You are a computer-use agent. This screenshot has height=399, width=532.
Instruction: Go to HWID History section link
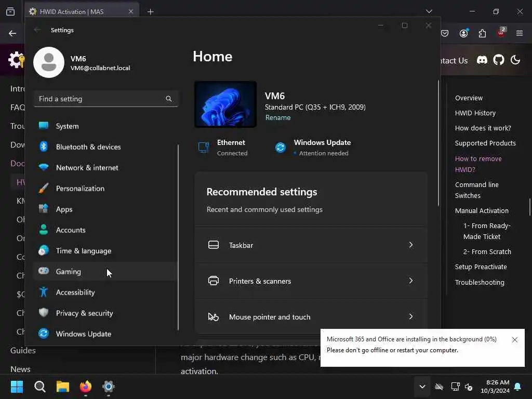[475, 113]
